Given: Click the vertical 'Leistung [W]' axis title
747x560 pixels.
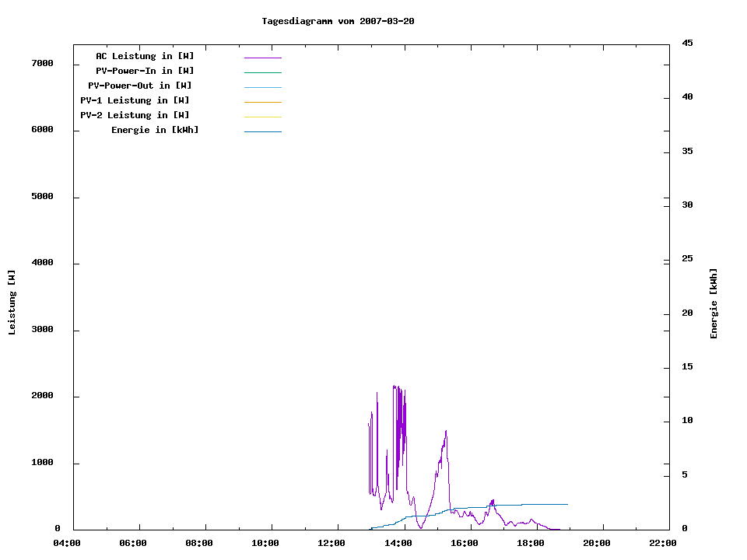Looking at the screenshot, I should click(x=12, y=303).
